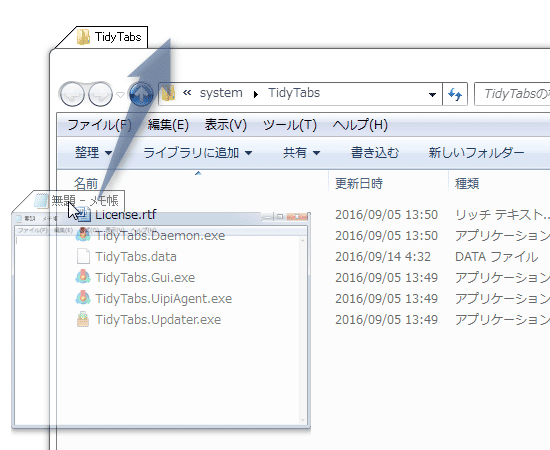Open the recent locations dropdown arrow
Viewport: 550px width, 450px height.
click(x=120, y=95)
